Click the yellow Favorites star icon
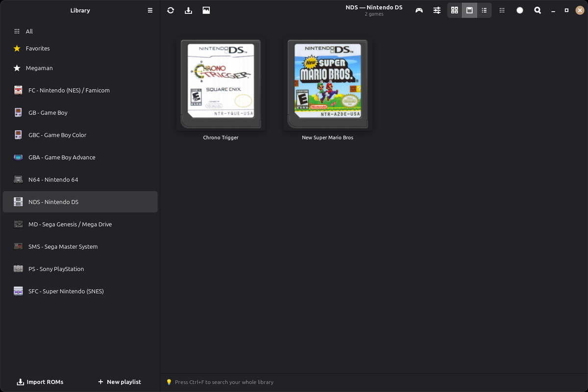 click(17, 49)
